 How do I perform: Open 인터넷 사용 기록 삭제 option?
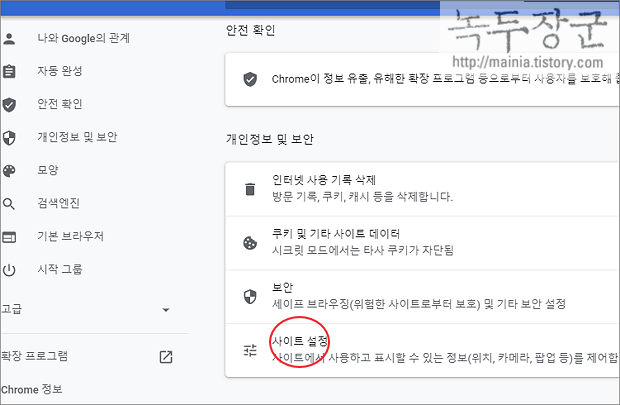pos(422,189)
